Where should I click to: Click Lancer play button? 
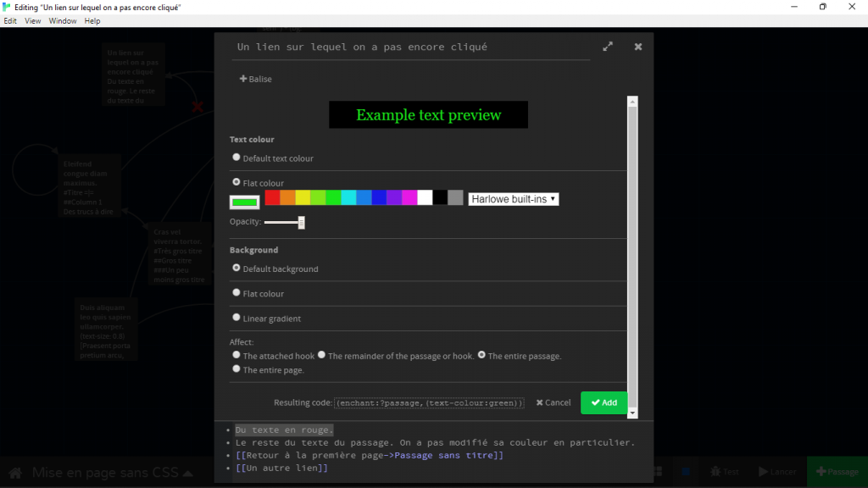click(778, 471)
